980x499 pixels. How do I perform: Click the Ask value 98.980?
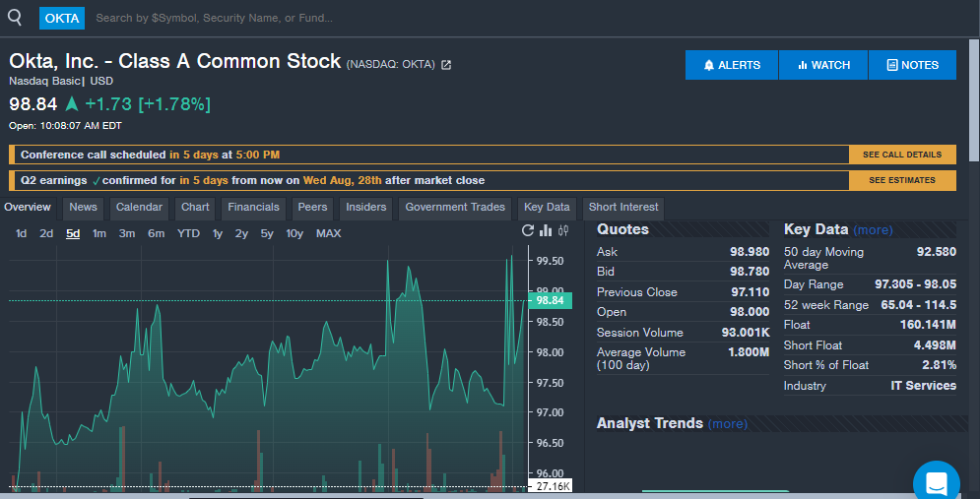[x=750, y=252]
